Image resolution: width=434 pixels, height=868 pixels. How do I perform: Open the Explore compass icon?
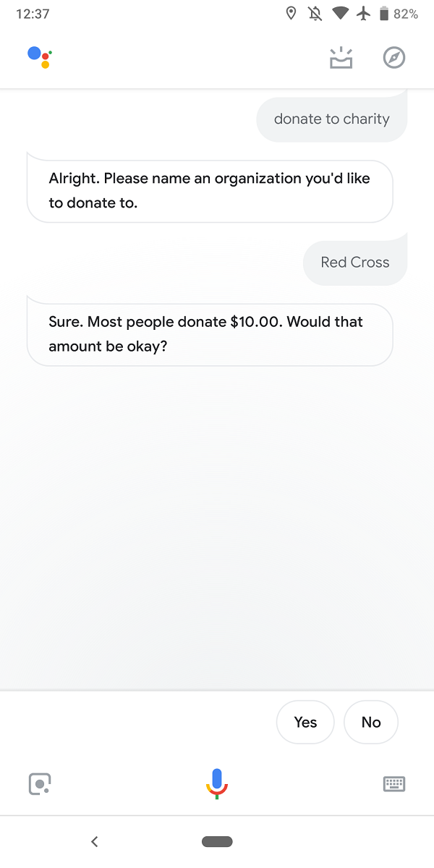click(394, 58)
